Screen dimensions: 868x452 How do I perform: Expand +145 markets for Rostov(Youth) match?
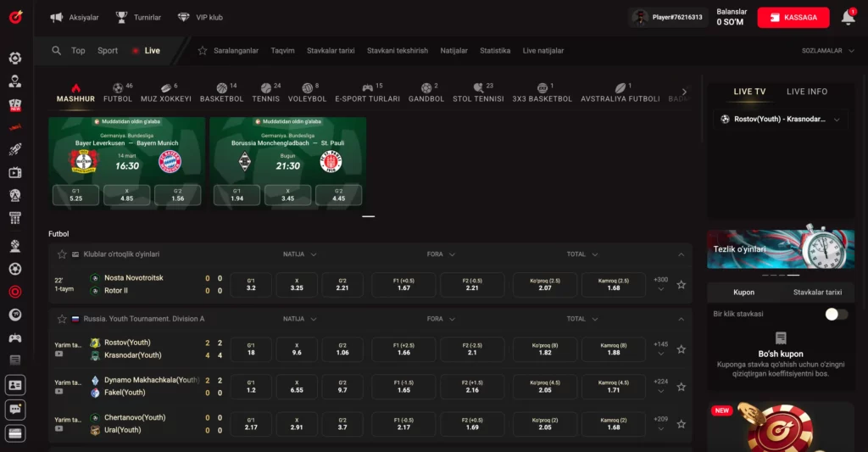point(660,349)
